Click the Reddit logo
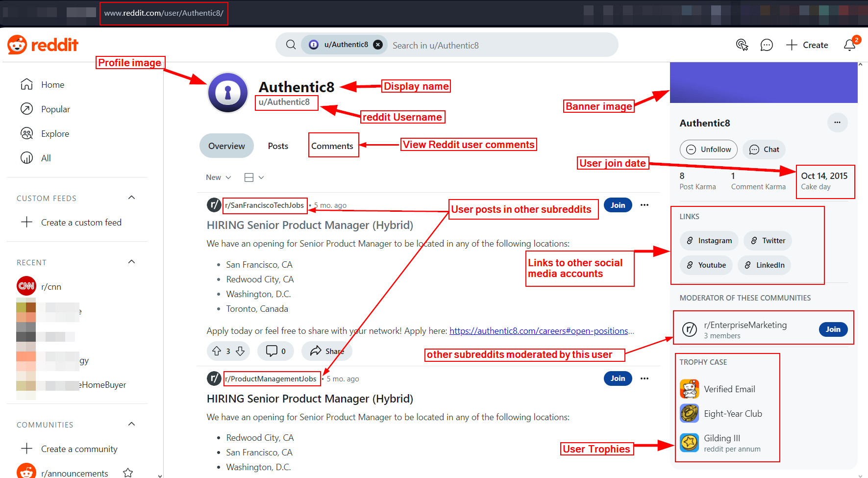This screenshot has height=478, width=868. tap(43, 45)
